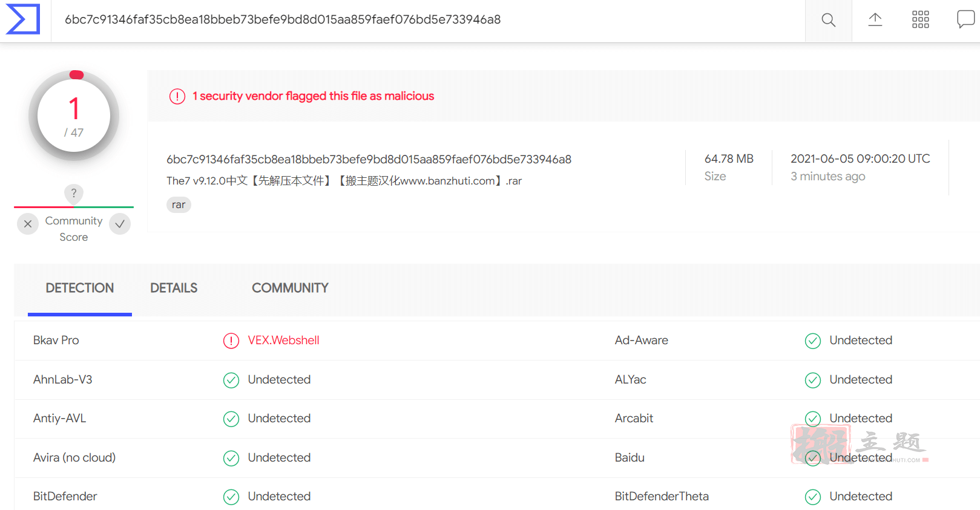
Task: Click the Arcabit vendor name
Action: [634, 419]
